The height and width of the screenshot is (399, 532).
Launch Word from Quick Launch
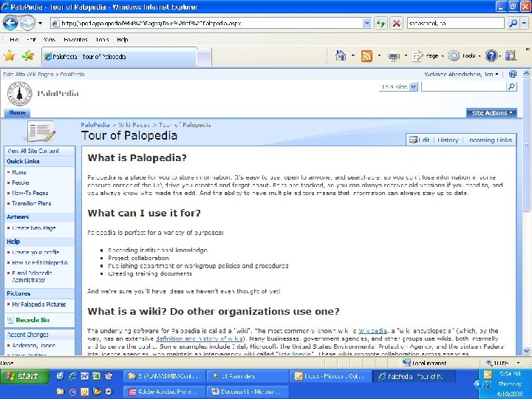click(x=84, y=376)
